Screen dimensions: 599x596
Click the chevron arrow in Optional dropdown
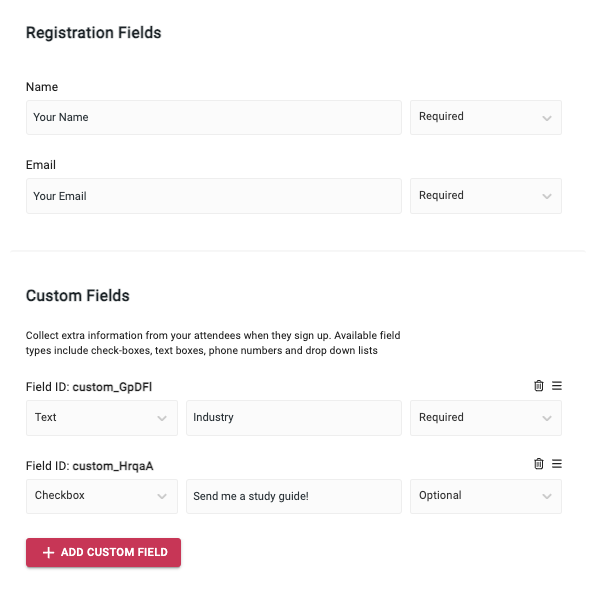click(547, 496)
